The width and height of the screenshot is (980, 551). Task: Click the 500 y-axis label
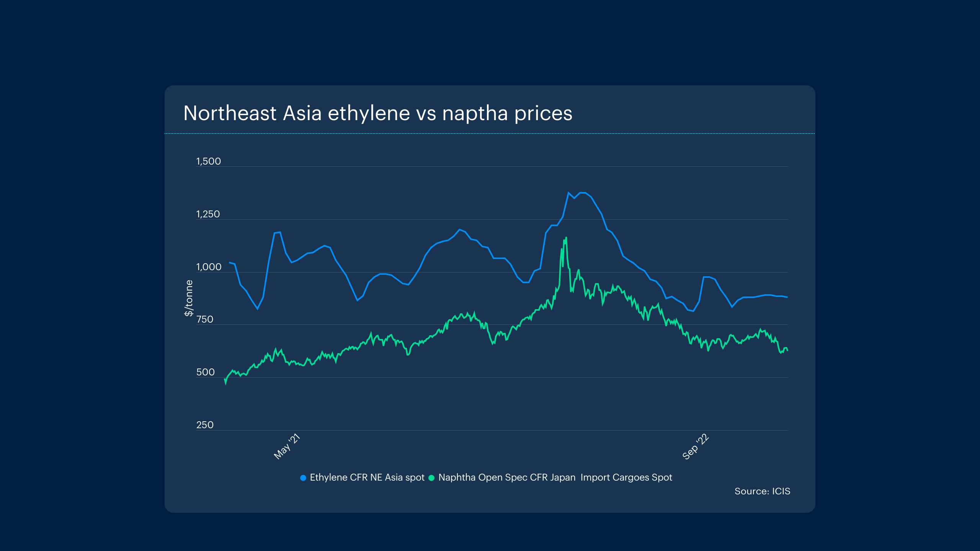(x=205, y=372)
